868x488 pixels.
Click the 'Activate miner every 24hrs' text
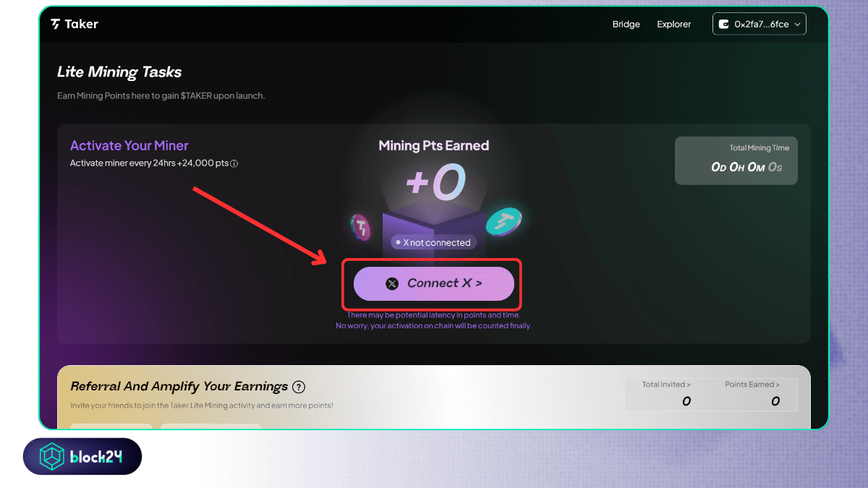[x=150, y=163]
